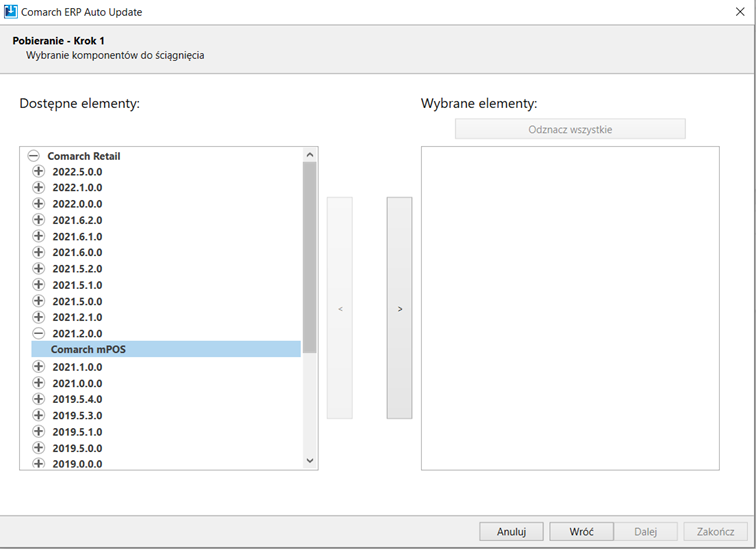The height and width of the screenshot is (549, 756).
Task: Click scrollbar up arrow in available list
Action: pos(310,155)
